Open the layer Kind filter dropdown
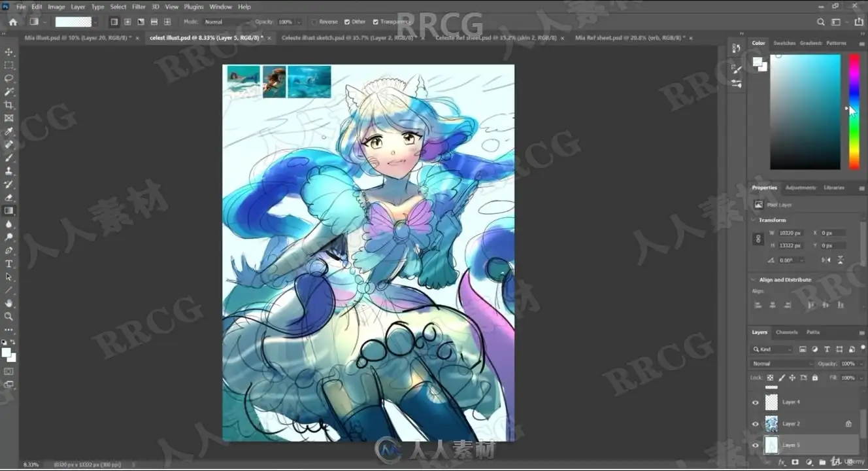This screenshot has width=868, height=471. (x=772, y=349)
